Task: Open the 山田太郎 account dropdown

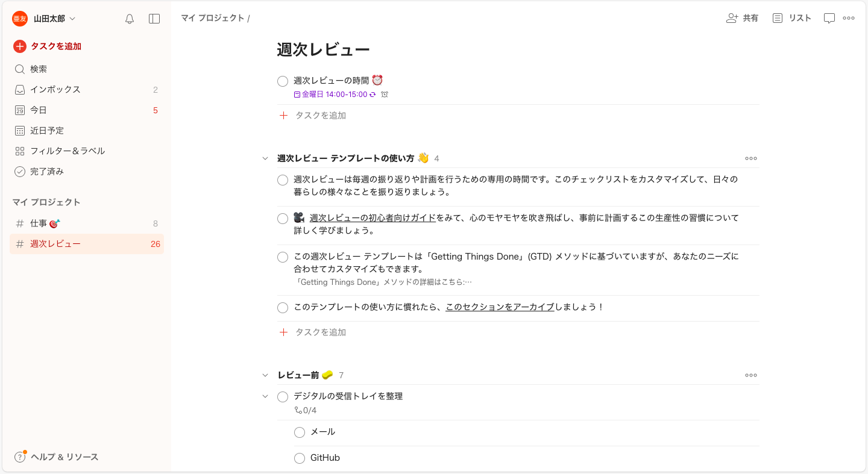Action: [x=48, y=19]
